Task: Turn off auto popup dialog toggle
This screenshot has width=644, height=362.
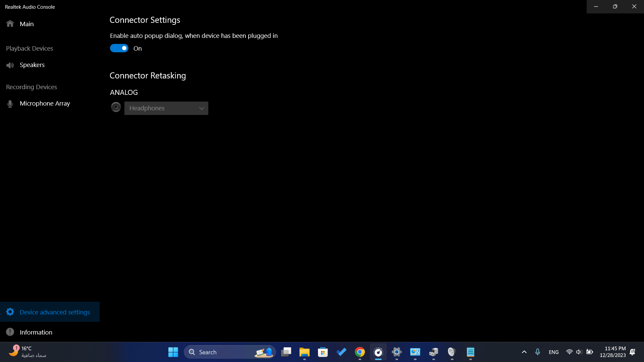Action: coord(119,48)
